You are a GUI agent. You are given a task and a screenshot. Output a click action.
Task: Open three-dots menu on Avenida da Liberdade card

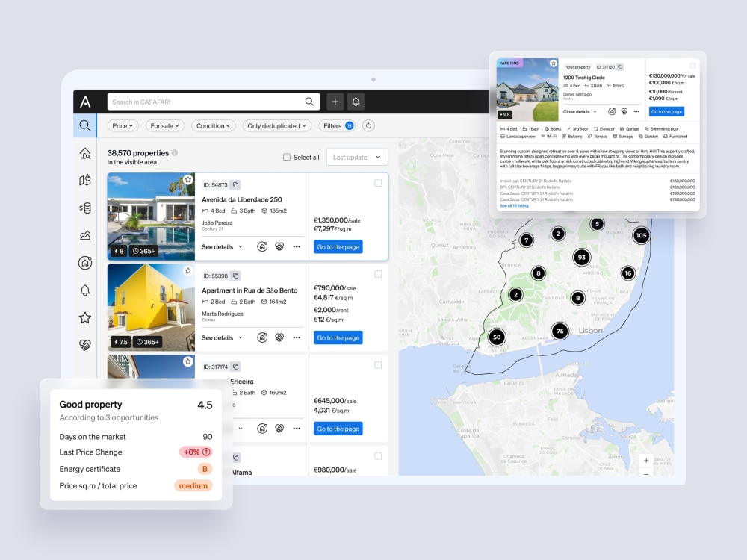(297, 246)
